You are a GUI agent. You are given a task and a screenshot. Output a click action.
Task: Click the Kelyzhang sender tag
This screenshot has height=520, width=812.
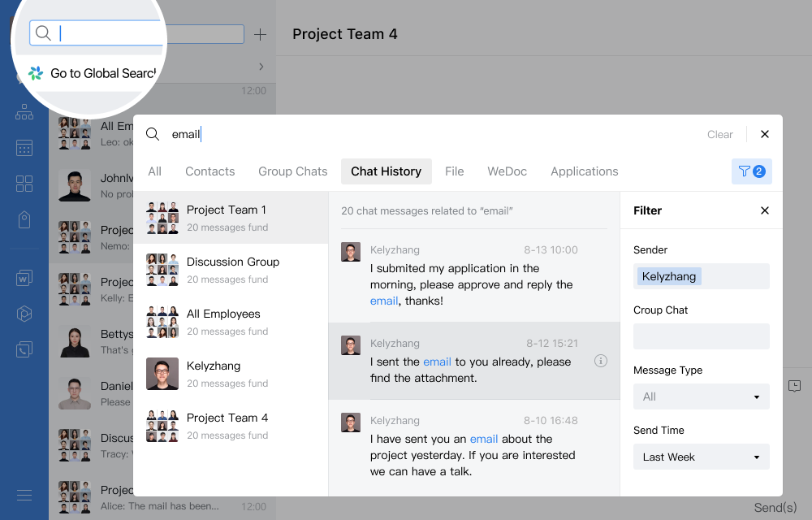coord(668,276)
